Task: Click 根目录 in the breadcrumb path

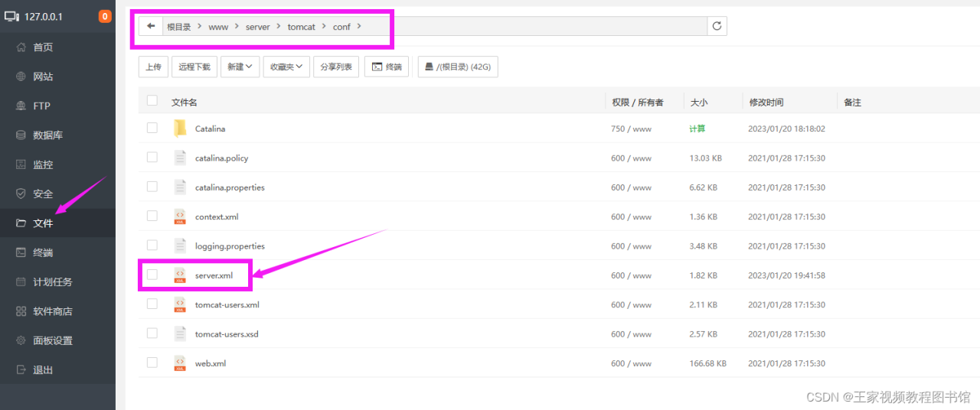Action: tap(179, 27)
